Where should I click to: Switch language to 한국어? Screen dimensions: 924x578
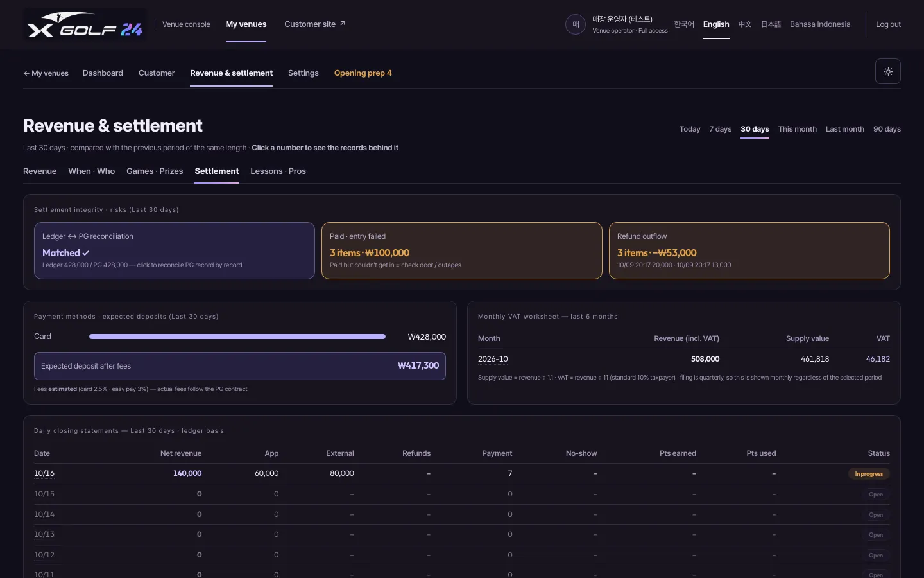(684, 24)
